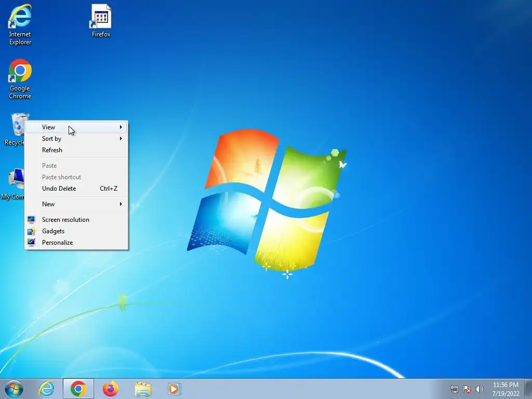This screenshot has height=399, width=532.
Task: Click the Screen resolution monitor icon
Action: click(x=31, y=220)
